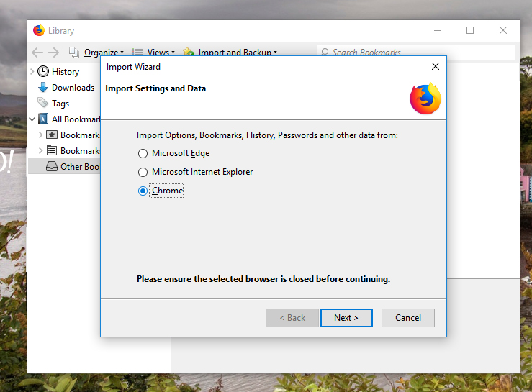Close the Library window

[x=503, y=30]
